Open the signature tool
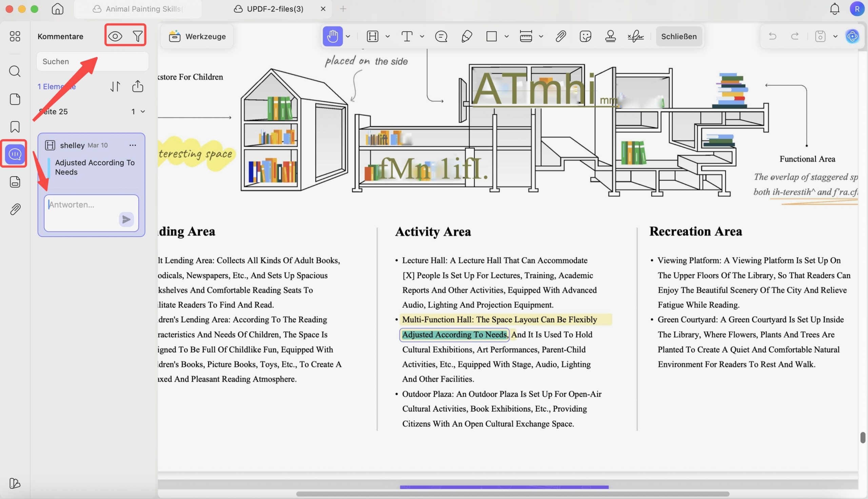The height and width of the screenshot is (499, 868). tap(636, 36)
